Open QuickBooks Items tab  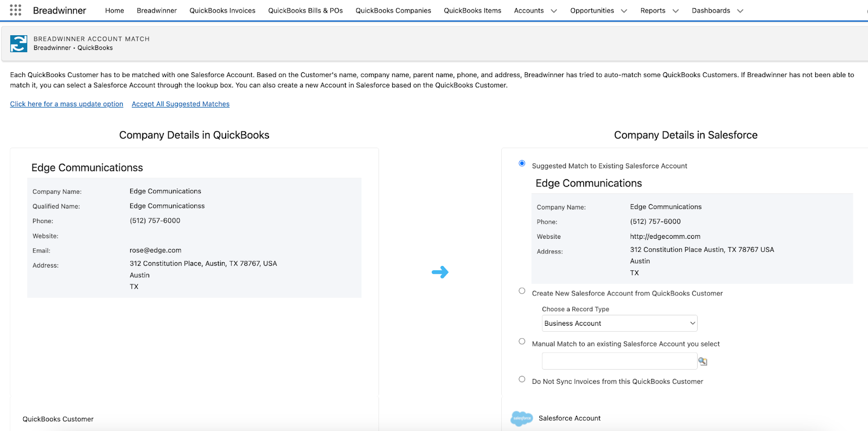(x=473, y=10)
